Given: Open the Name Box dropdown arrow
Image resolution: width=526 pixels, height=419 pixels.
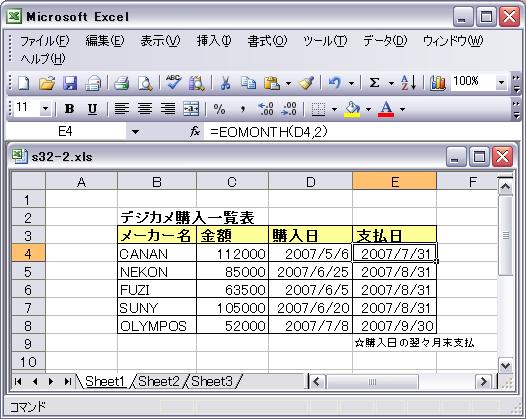Looking at the screenshot, I should click(136, 132).
